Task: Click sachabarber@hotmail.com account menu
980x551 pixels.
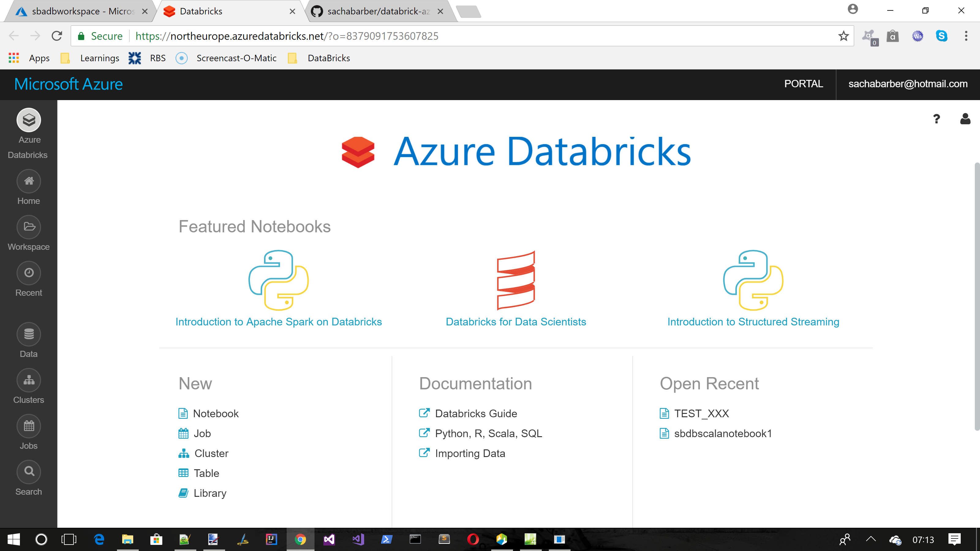Action: (908, 84)
